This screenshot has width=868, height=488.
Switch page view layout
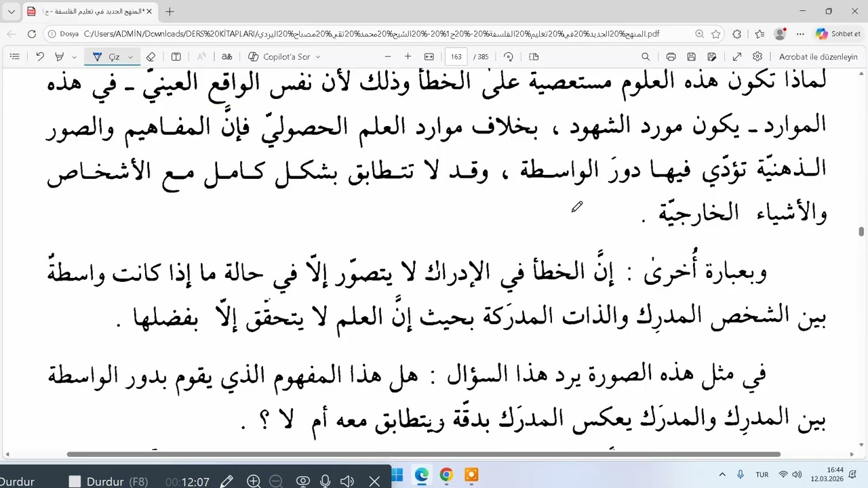click(x=534, y=57)
